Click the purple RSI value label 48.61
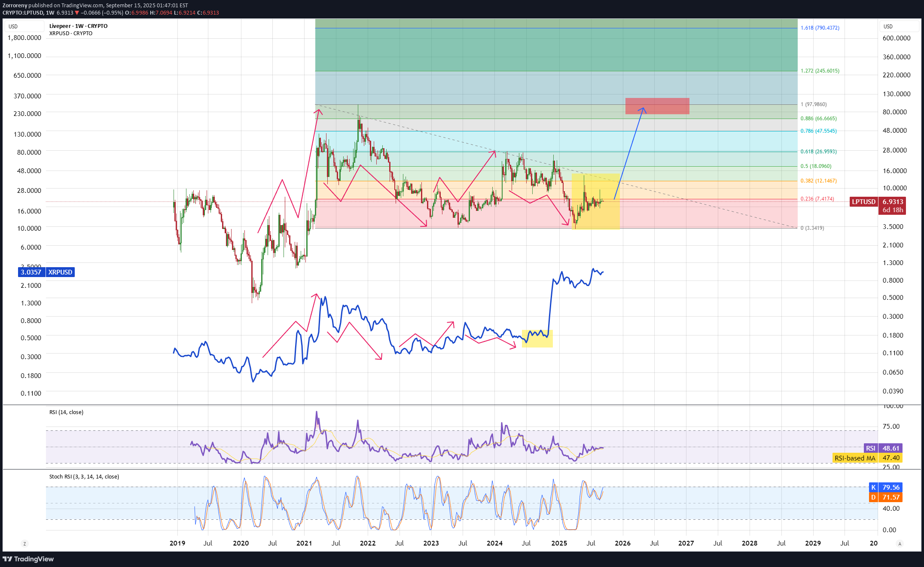Image resolution: width=924 pixels, height=567 pixels. [890, 448]
